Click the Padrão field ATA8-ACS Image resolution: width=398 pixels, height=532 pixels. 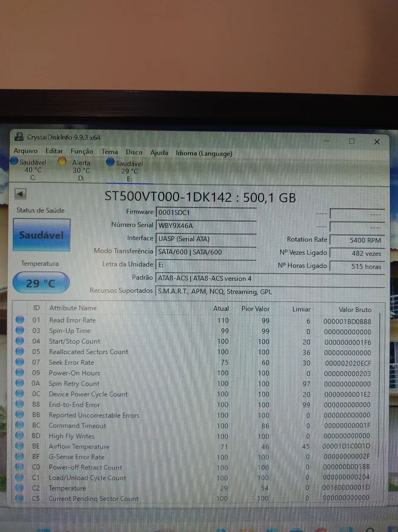click(270, 278)
